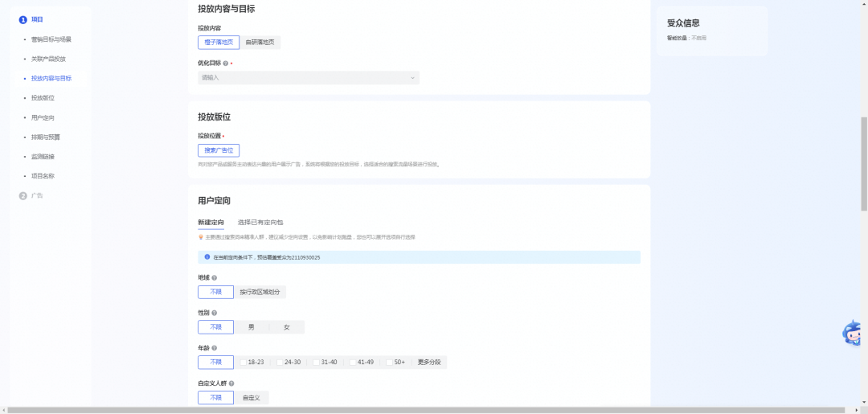Select 按行政区域划分 region option
Screen dimensions: 868x414
point(260,293)
